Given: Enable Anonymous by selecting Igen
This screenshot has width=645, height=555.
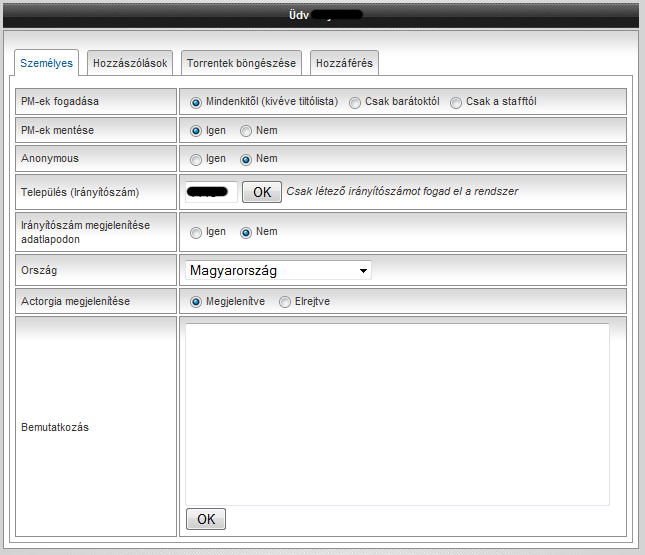Looking at the screenshot, I should [x=196, y=159].
